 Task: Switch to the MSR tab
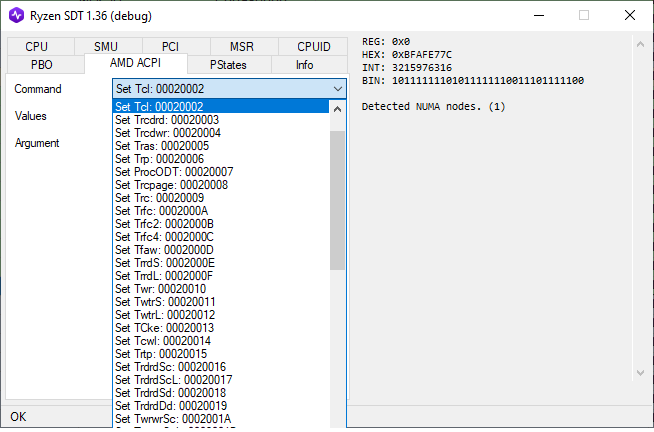point(244,46)
